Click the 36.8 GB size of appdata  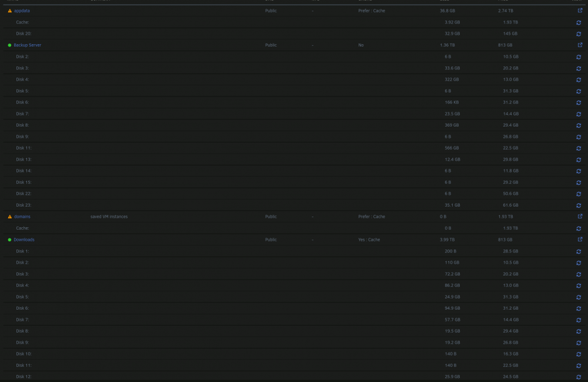click(x=447, y=11)
